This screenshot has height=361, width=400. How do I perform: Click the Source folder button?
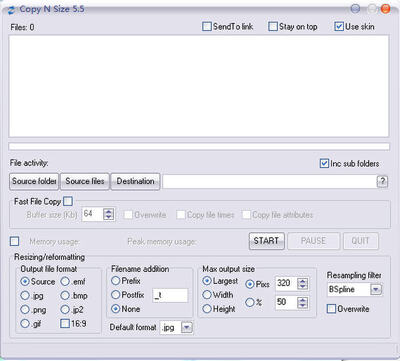tap(34, 182)
